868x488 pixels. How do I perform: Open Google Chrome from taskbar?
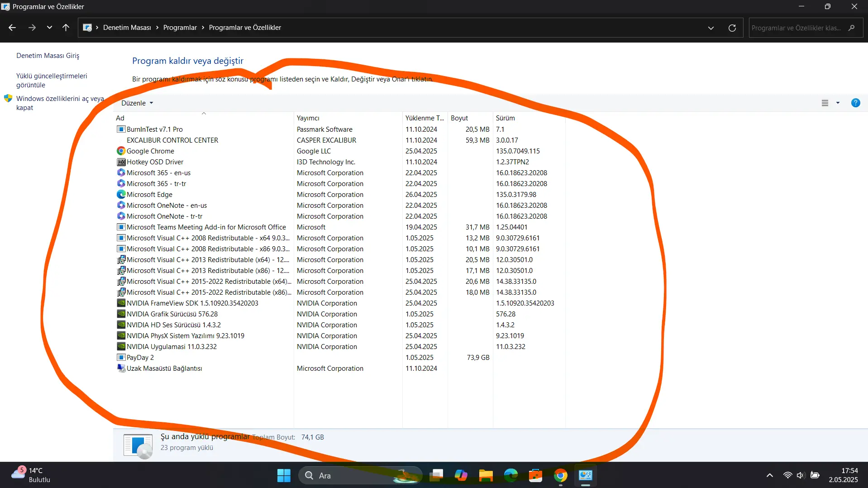(560, 475)
